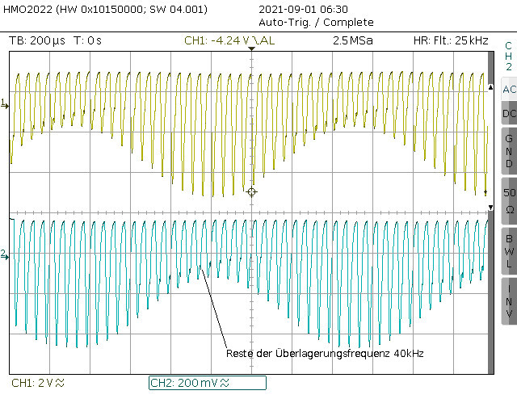Select AC coupling soft key

click(x=509, y=89)
